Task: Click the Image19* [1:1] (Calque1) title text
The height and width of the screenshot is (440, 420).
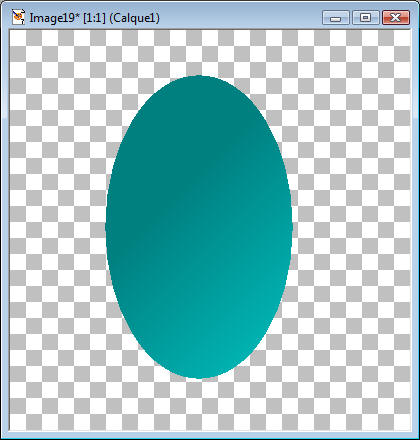Action: tap(95, 18)
